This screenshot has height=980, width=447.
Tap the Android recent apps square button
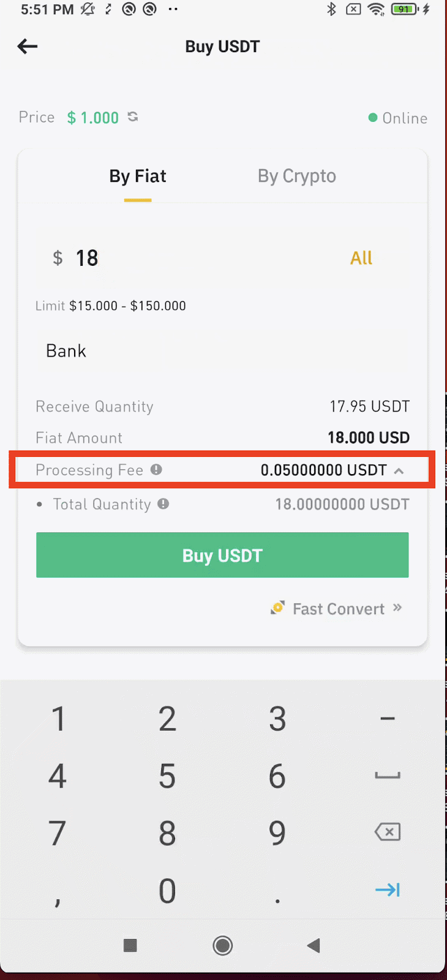[x=130, y=946]
